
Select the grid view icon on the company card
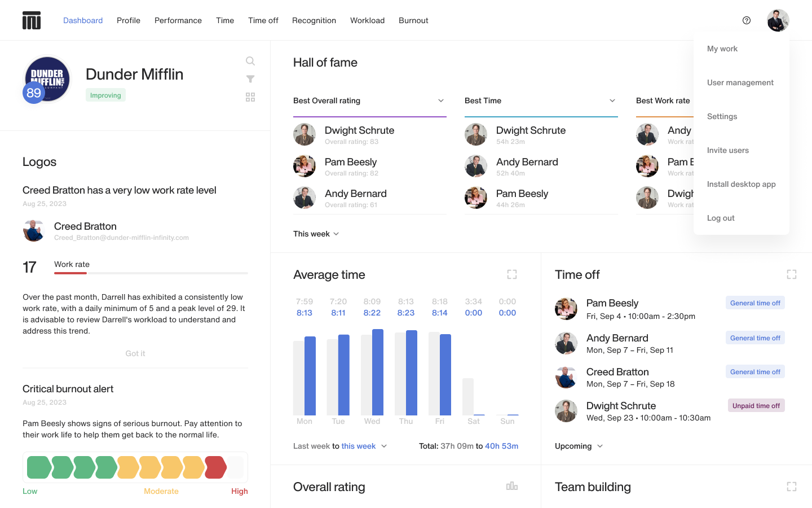[250, 97]
